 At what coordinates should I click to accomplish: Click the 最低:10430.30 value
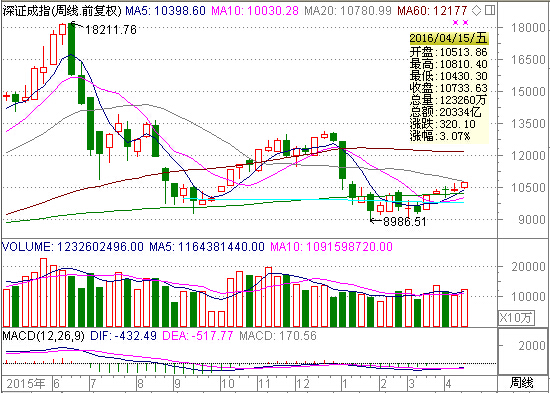[449, 76]
